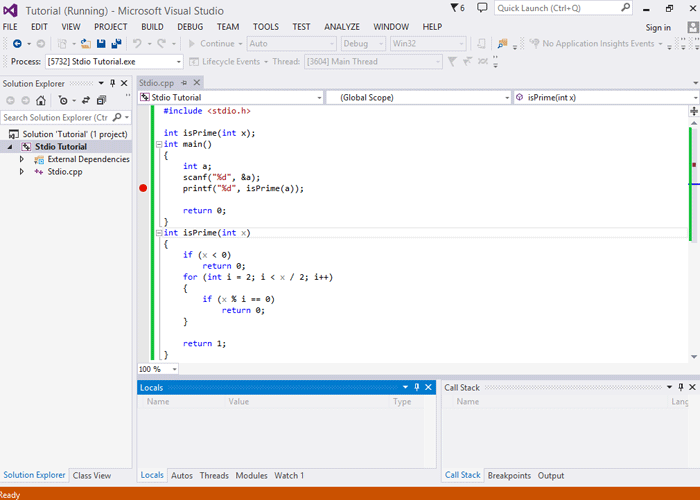Open the FILE menu
700x500 pixels.
(x=10, y=27)
